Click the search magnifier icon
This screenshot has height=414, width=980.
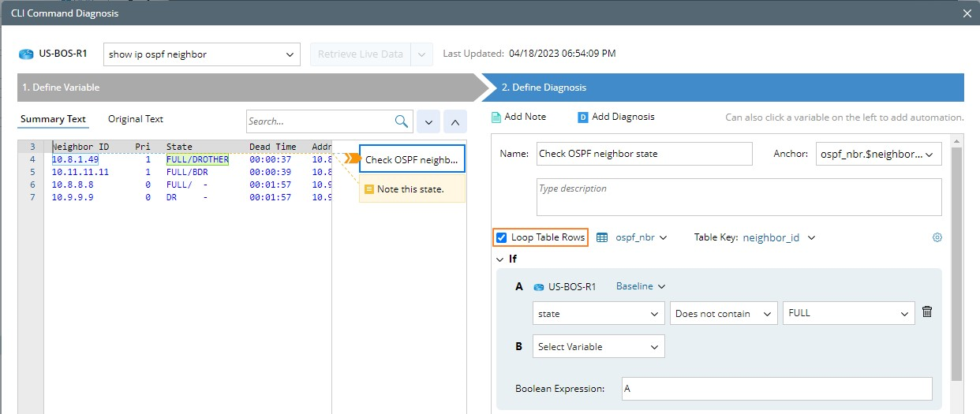[402, 121]
